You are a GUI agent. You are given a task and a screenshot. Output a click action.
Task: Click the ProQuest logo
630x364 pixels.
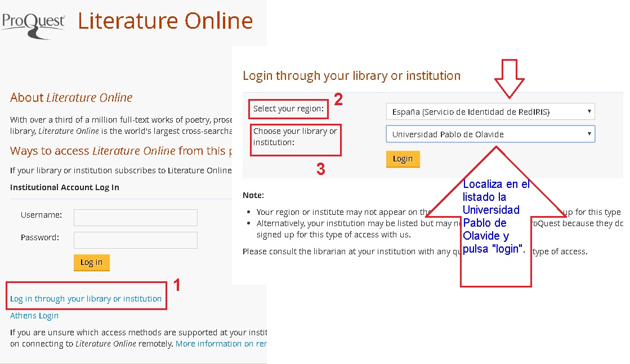(x=34, y=24)
